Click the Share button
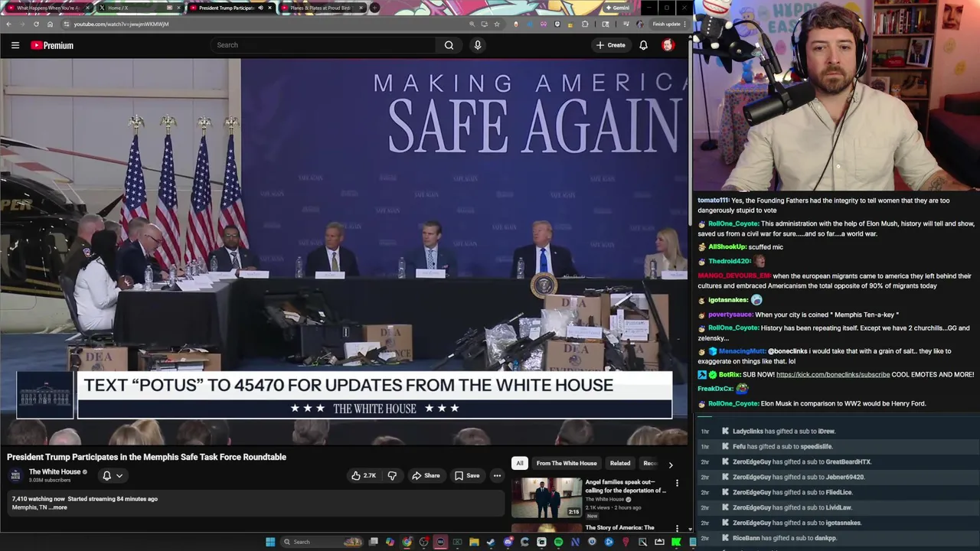The height and width of the screenshot is (551, 980). click(x=426, y=475)
